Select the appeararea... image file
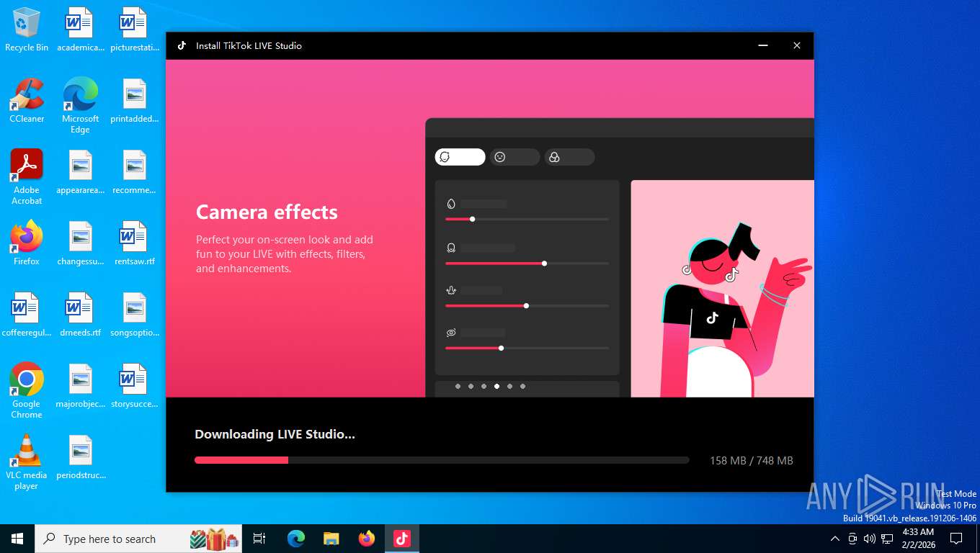The image size is (980, 553). coord(80,172)
